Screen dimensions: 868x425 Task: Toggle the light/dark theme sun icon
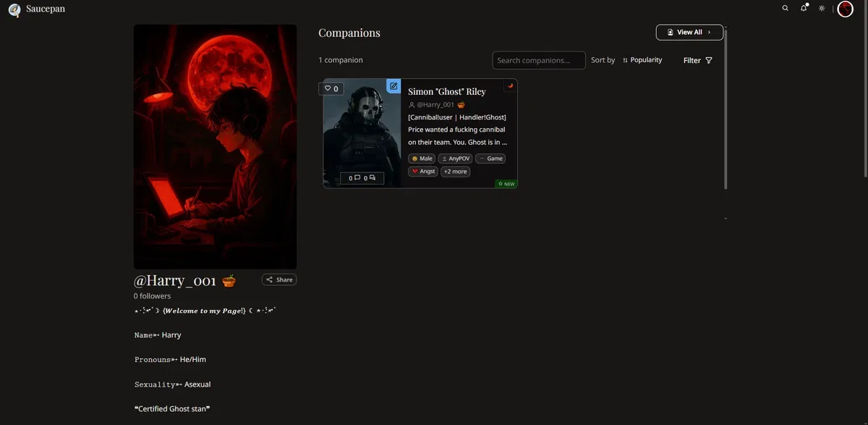pyautogui.click(x=822, y=9)
